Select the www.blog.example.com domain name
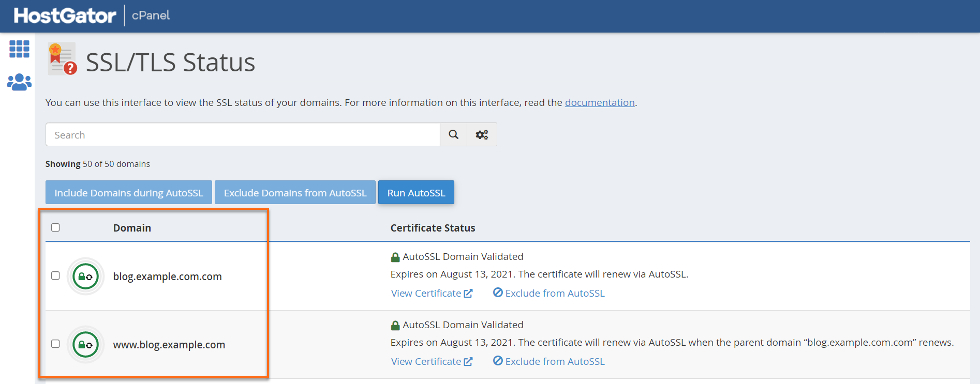Image resolution: width=980 pixels, height=384 pixels. click(x=169, y=345)
